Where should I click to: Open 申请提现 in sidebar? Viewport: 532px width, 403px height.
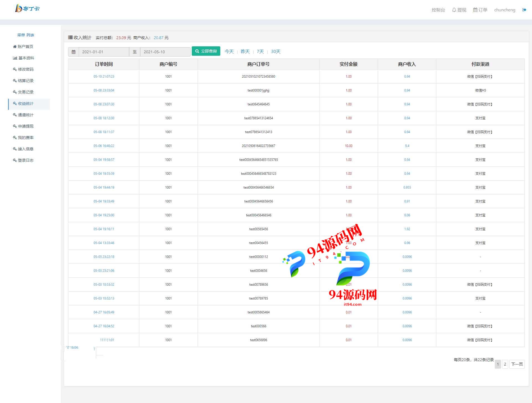click(x=23, y=126)
